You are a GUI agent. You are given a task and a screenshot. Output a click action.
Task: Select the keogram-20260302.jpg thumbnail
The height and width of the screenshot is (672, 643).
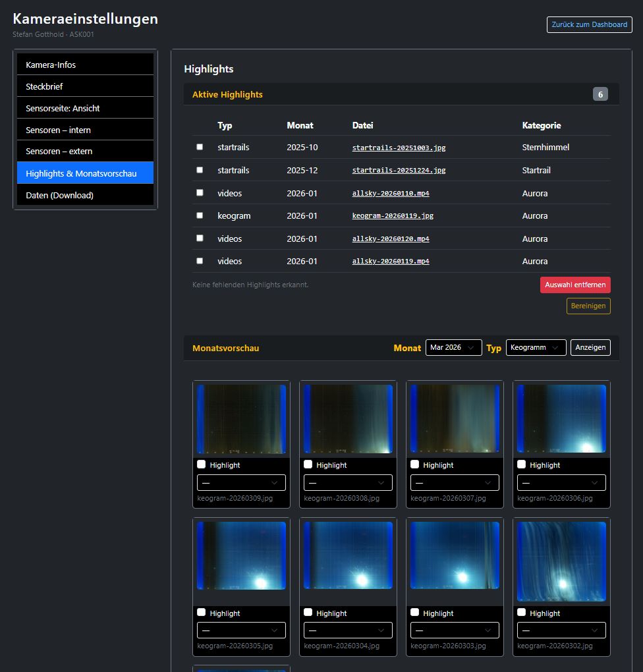pos(561,561)
